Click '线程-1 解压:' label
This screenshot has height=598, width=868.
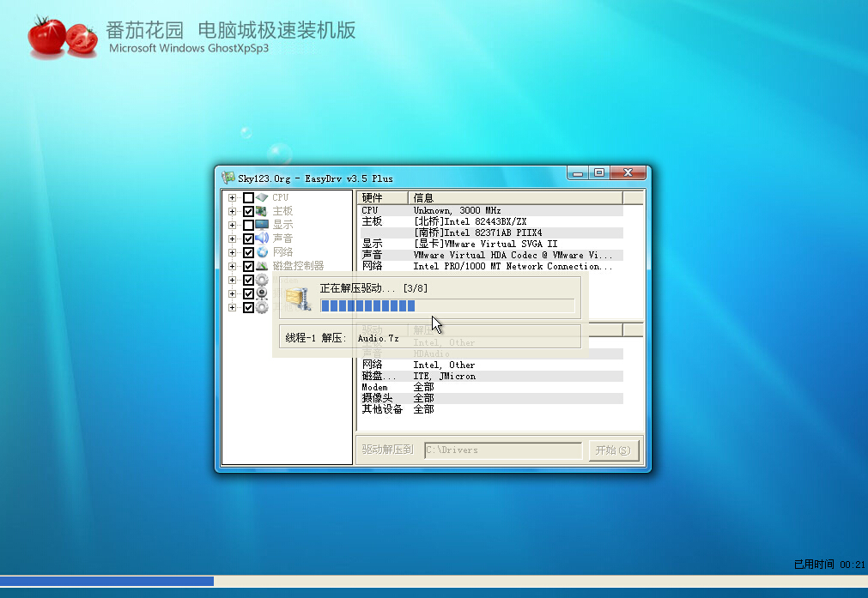pos(316,338)
